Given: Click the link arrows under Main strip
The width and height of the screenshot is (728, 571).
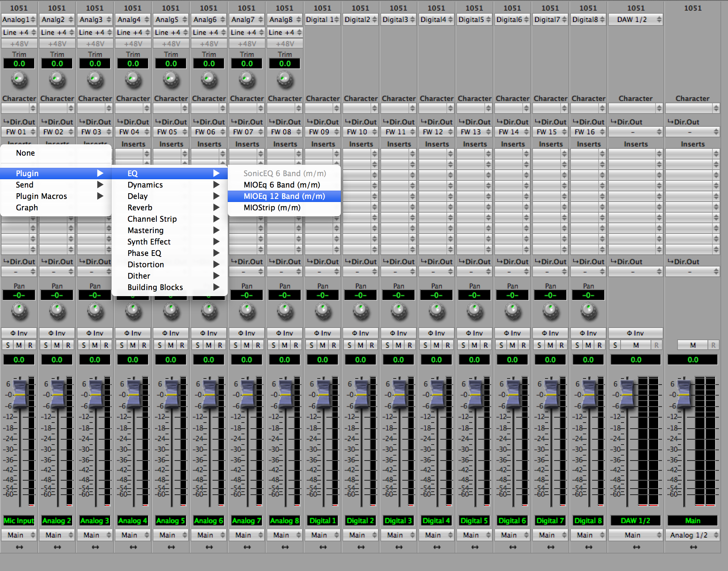Looking at the screenshot, I should click(x=693, y=547).
